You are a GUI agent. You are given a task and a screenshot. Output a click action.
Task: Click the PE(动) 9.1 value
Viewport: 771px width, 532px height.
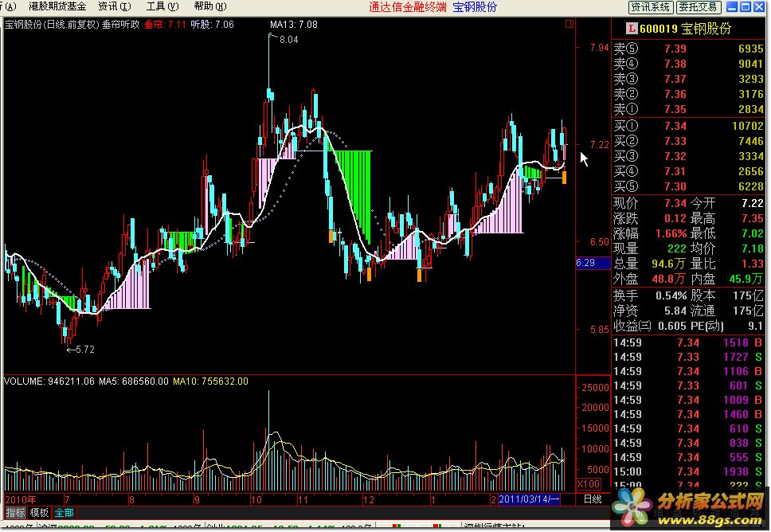[755, 326]
